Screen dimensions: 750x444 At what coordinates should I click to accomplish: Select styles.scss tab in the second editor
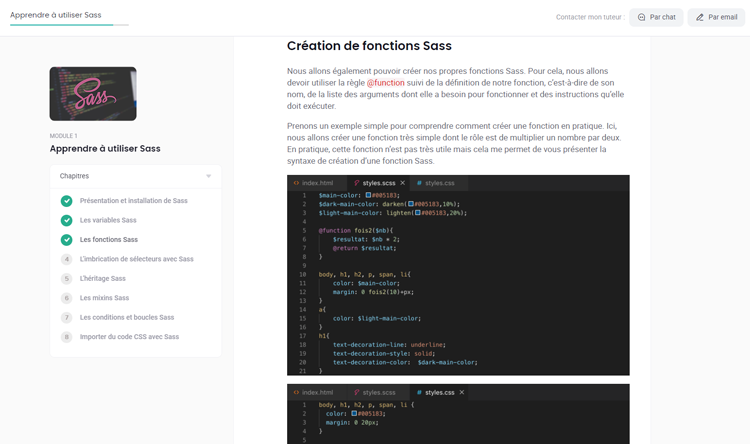click(378, 392)
